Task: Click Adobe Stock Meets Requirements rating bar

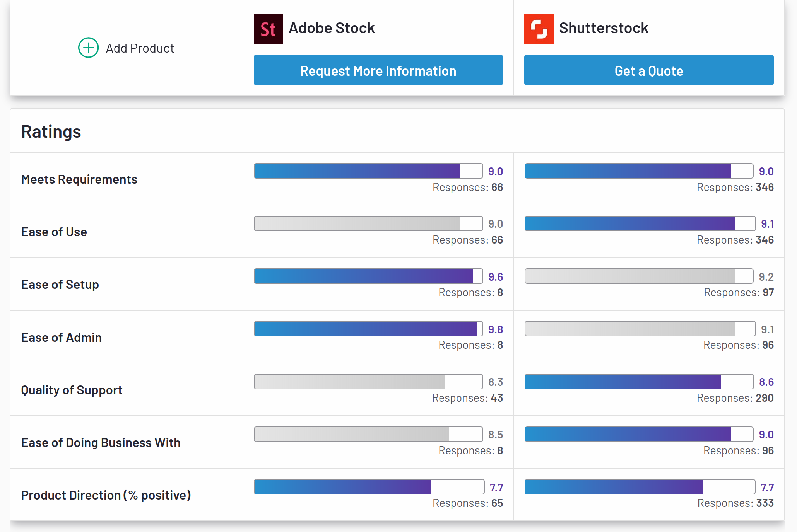Action: pyautogui.click(x=368, y=171)
